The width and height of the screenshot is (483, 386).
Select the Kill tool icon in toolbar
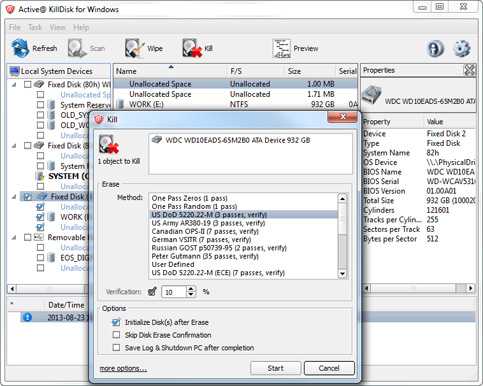point(192,48)
